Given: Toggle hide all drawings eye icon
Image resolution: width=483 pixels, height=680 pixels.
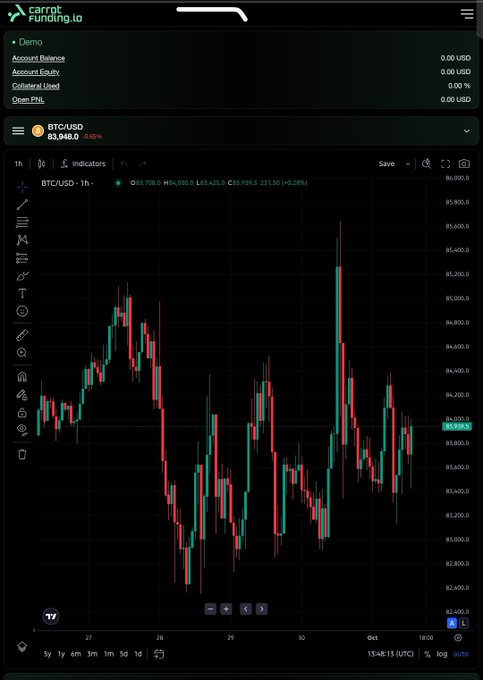Looking at the screenshot, I should click(x=22, y=429).
